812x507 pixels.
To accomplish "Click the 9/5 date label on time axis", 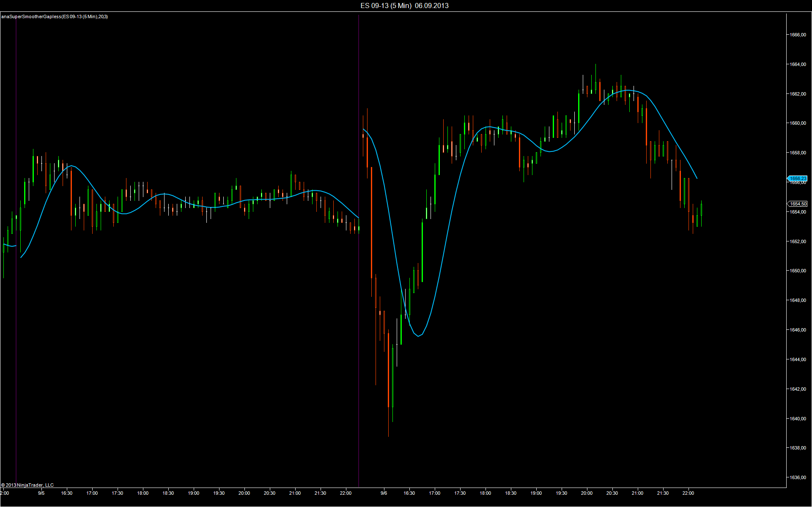I will click(41, 493).
